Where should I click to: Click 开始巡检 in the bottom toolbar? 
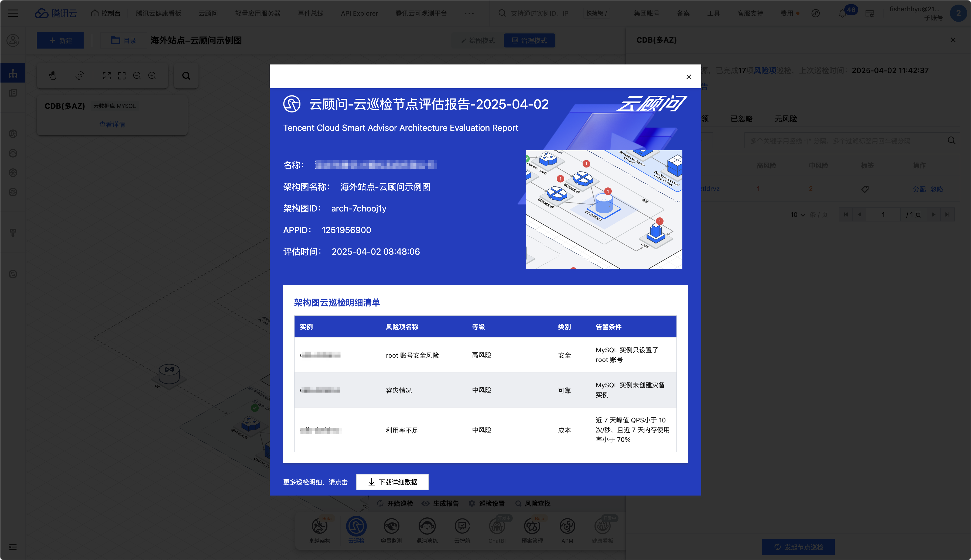[x=395, y=503]
